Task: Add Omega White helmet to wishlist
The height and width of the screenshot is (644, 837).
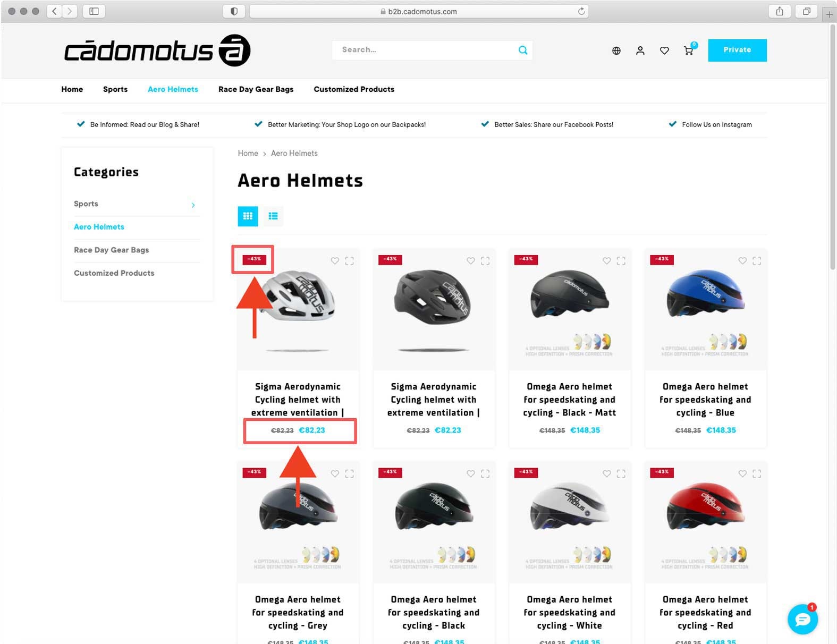Action: pyautogui.click(x=607, y=473)
